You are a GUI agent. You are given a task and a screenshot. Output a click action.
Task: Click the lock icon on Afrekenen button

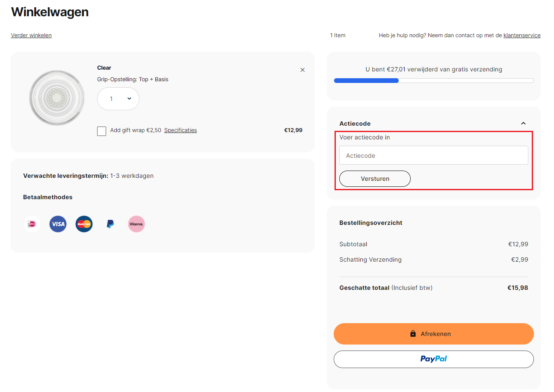(412, 333)
